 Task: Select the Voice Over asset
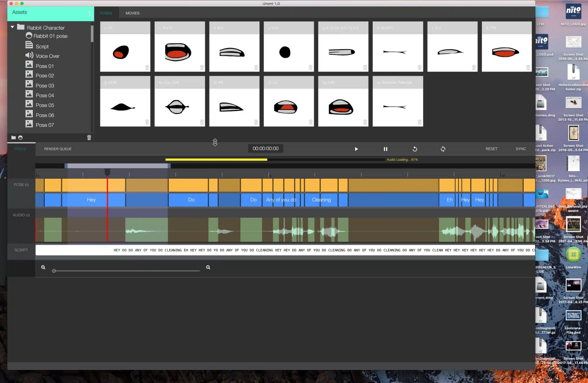click(x=42, y=56)
